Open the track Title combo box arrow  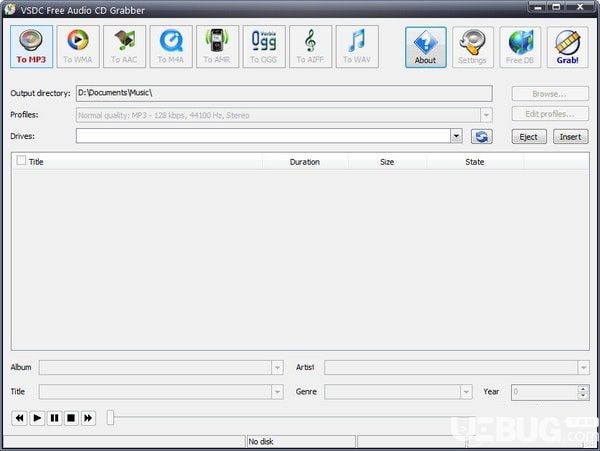pos(277,392)
